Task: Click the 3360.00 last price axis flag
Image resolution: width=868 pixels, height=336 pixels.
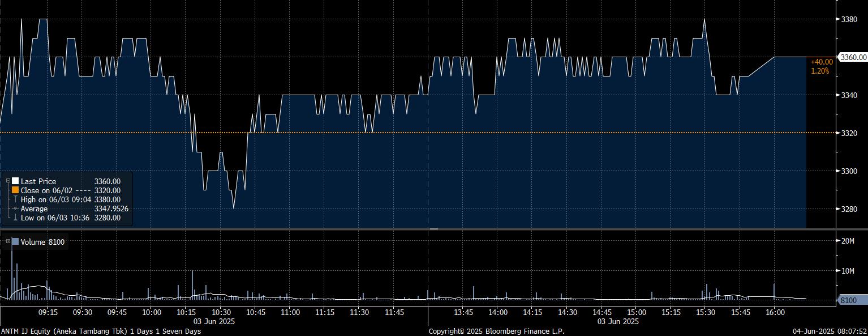Action: click(852, 57)
